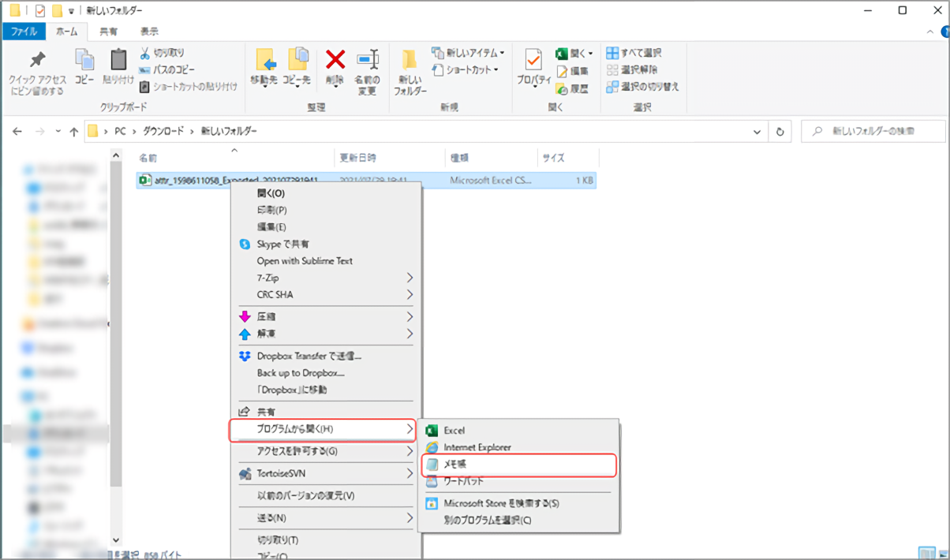Open the ribbon Open dropdown with Excel icon

coord(574,53)
